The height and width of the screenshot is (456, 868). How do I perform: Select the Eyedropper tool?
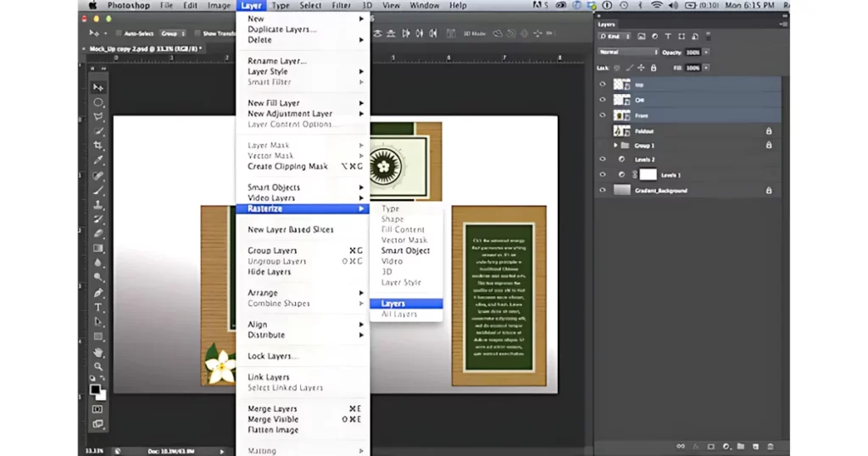(98, 160)
